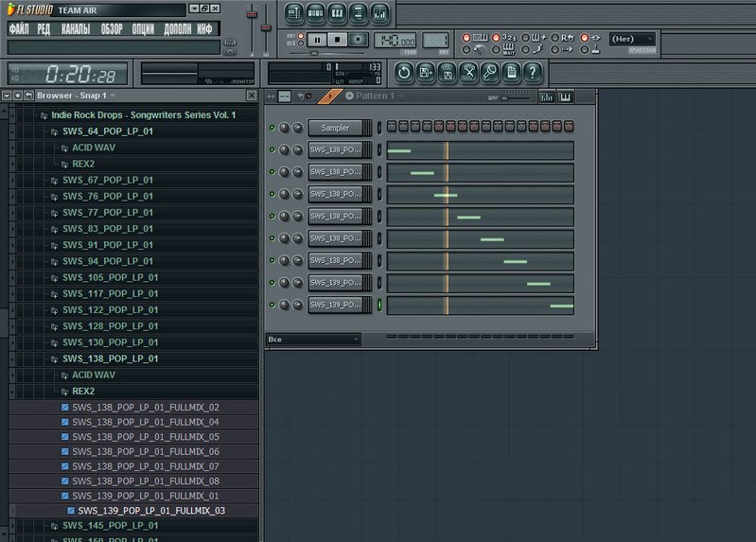The height and width of the screenshot is (542, 756).
Task: Click the help question mark icon
Action: (533, 71)
